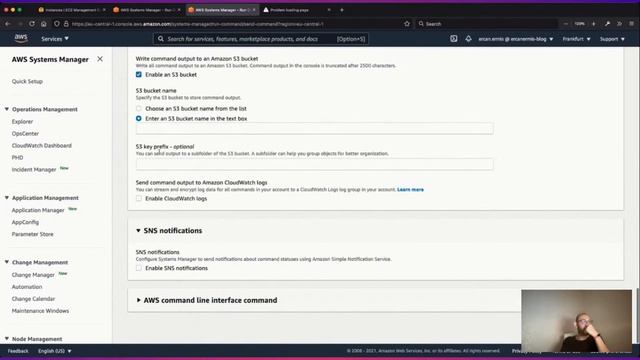
Task: Click the Feedback link in the footer
Action: tap(18, 351)
